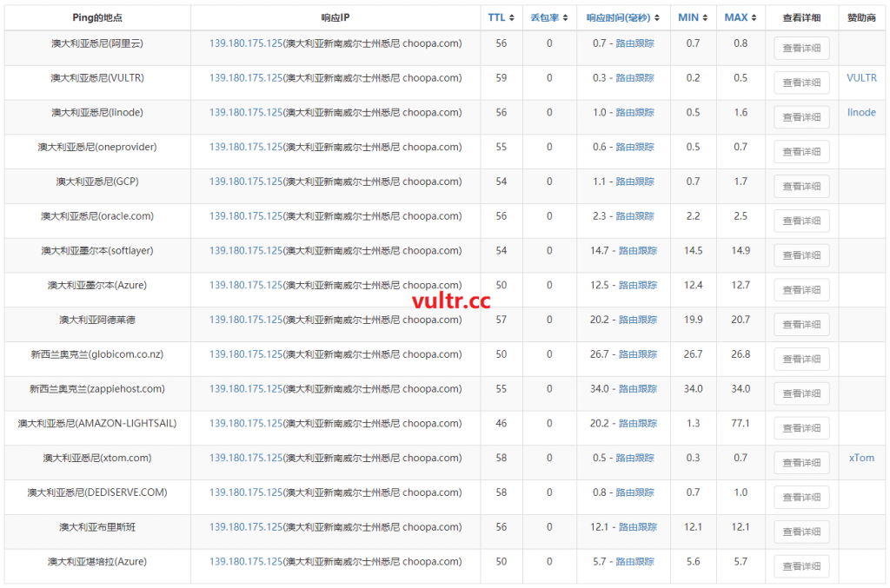
Task: Open 查看详细 for 澳大利亚悉尼(阿里云) row
Action: (801, 48)
